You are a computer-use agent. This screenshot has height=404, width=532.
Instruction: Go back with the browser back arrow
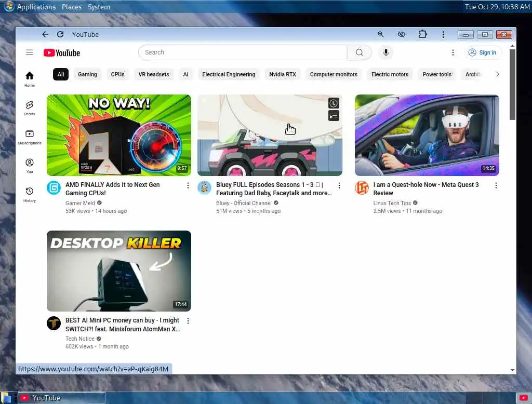click(45, 34)
